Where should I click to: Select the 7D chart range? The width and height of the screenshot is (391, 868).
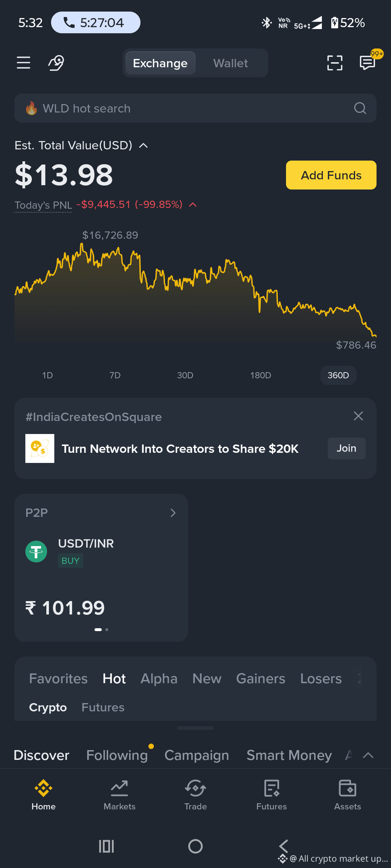(115, 375)
